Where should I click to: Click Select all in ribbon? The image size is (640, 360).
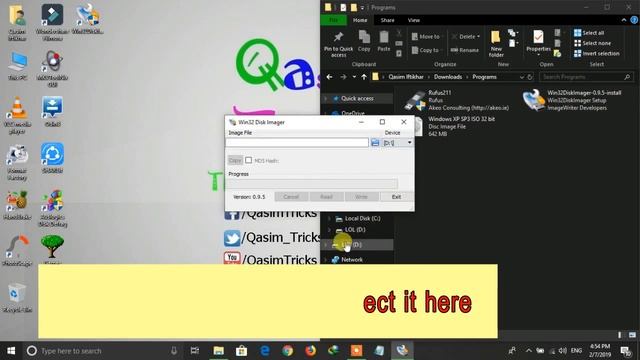(589, 33)
